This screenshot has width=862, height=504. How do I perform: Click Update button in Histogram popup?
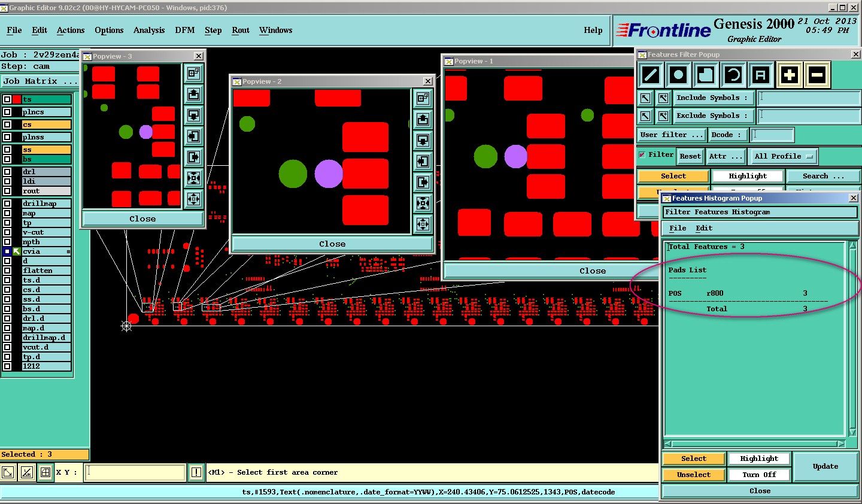[825, 466]
